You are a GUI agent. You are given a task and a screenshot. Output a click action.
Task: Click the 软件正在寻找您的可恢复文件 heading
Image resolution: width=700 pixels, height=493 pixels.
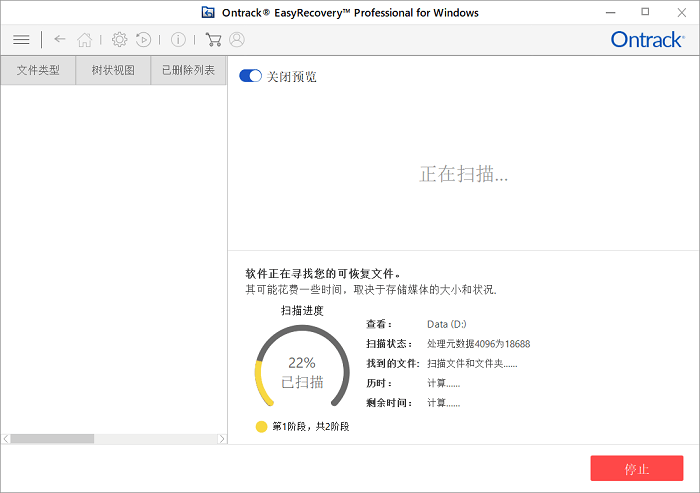323,273
